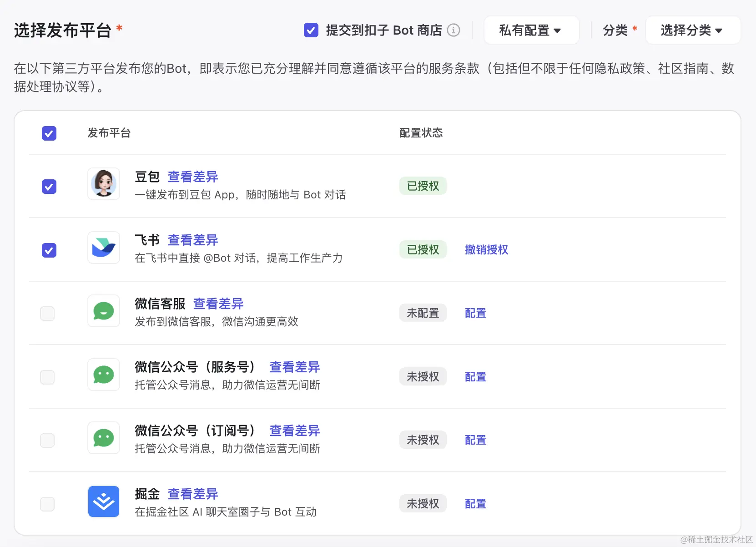756x547 pixels.
Task: Open the 私有配置 dropdown
Action: point(531,30)
